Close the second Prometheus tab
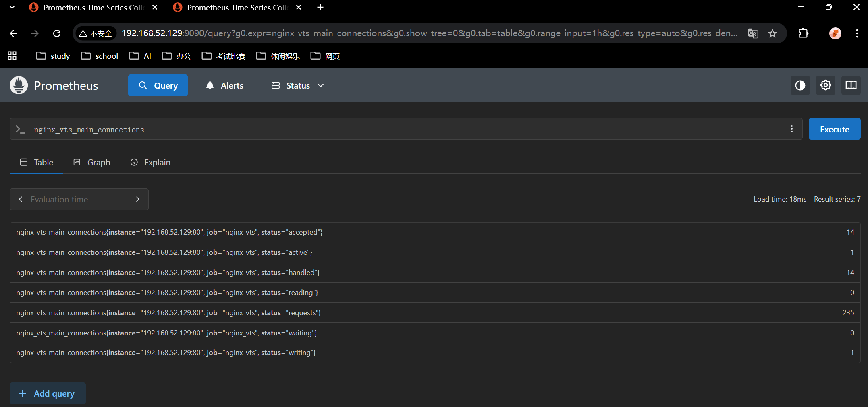 pyautogui.click(x=299, y=7)
